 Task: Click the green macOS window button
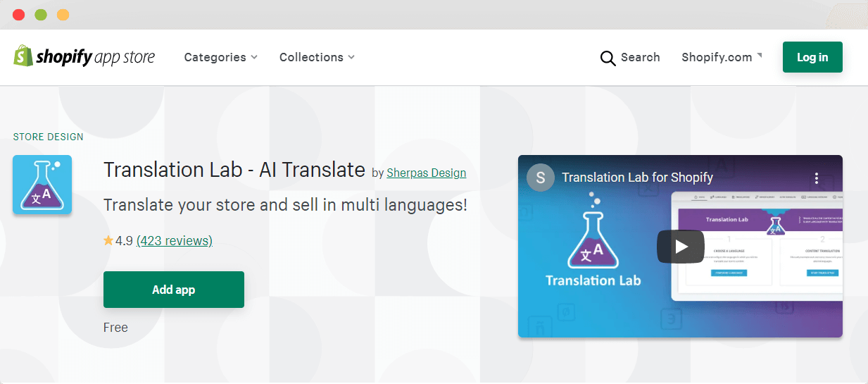pyautogui.click(x=41, y=15)
